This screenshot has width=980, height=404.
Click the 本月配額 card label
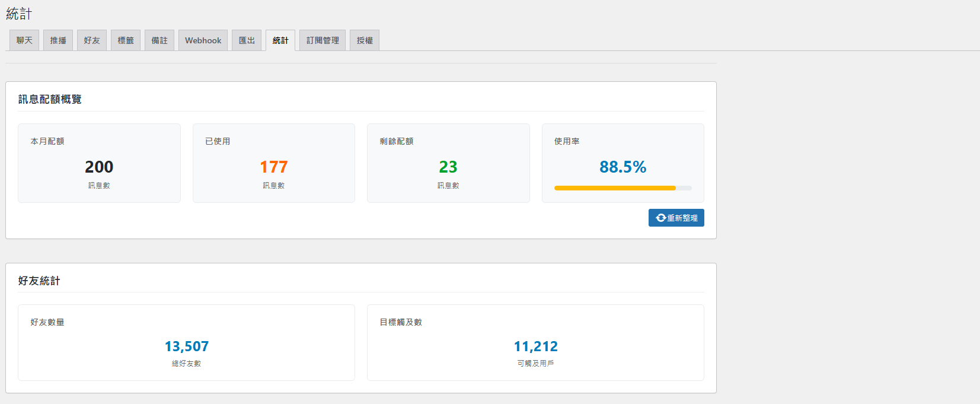(47, 141)
